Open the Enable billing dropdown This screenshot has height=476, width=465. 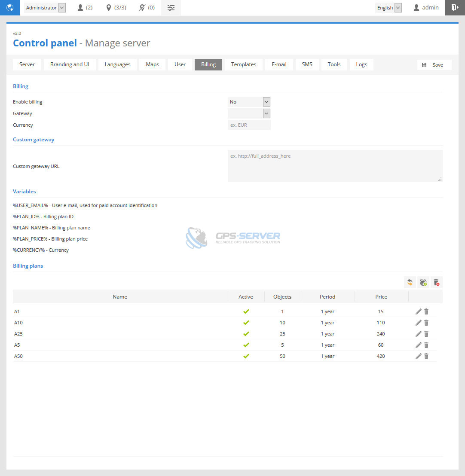tap(249, 102)
